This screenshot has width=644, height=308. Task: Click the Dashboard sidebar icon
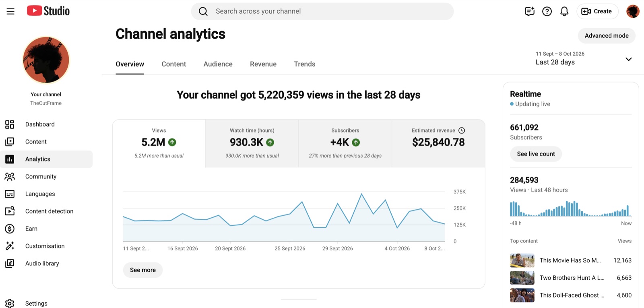tap(10, 124)
